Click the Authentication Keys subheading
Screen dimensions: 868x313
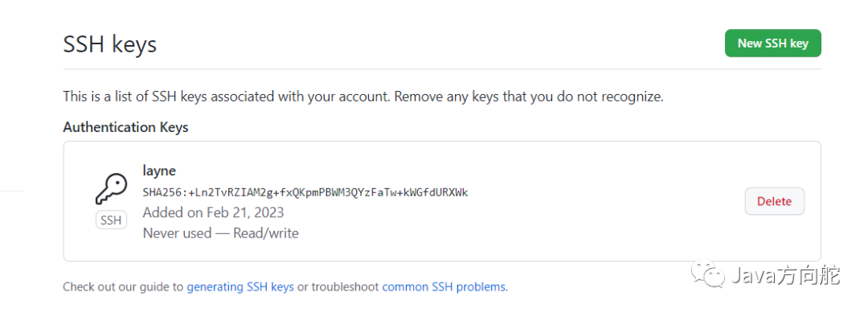(125, 127)
